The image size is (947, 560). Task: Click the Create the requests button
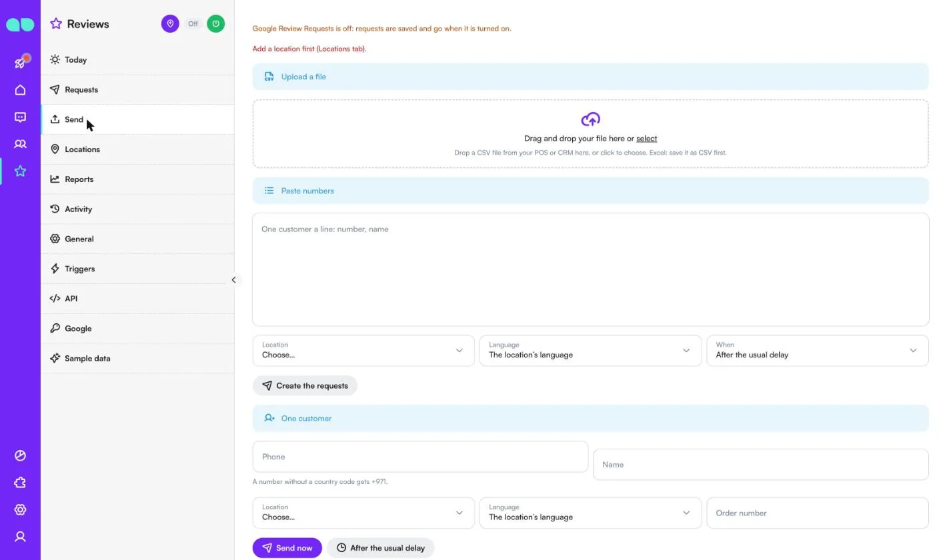click(305, 386)
